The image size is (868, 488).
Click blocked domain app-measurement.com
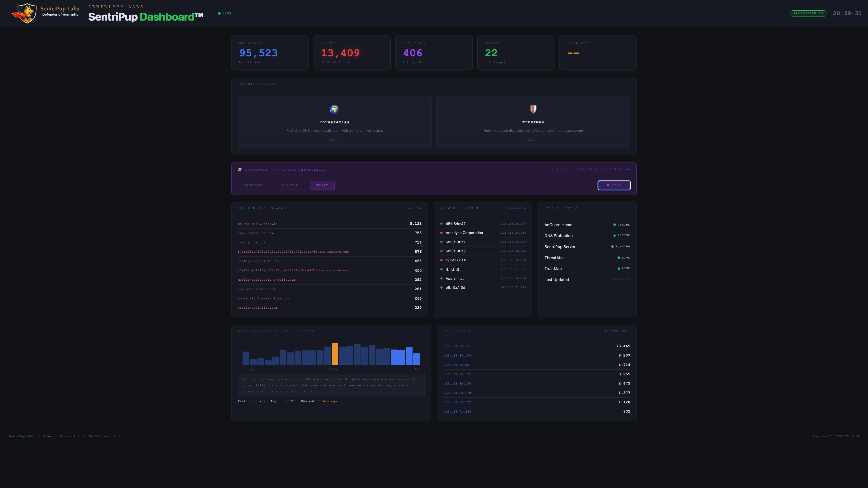click(256, 289)
